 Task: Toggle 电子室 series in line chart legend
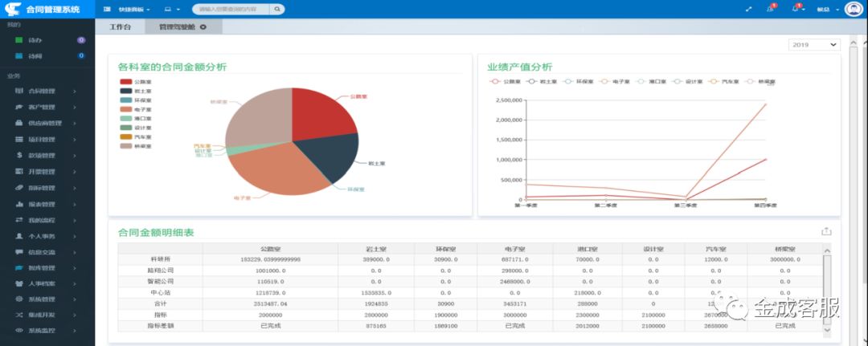(x=614, y=81)
